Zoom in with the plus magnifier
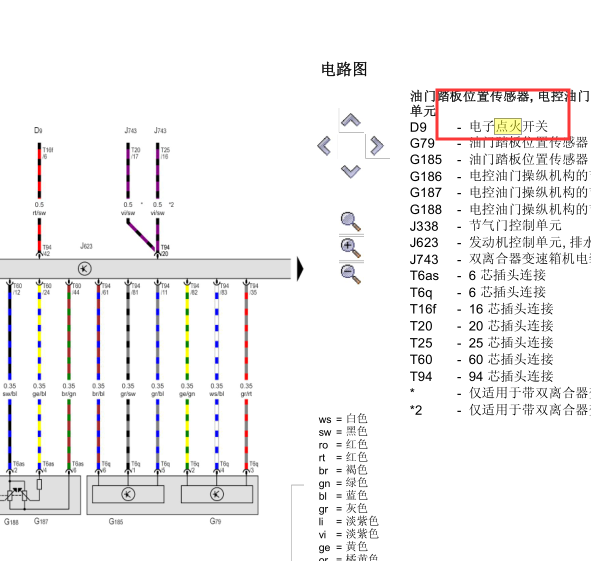 coord(351,248)
